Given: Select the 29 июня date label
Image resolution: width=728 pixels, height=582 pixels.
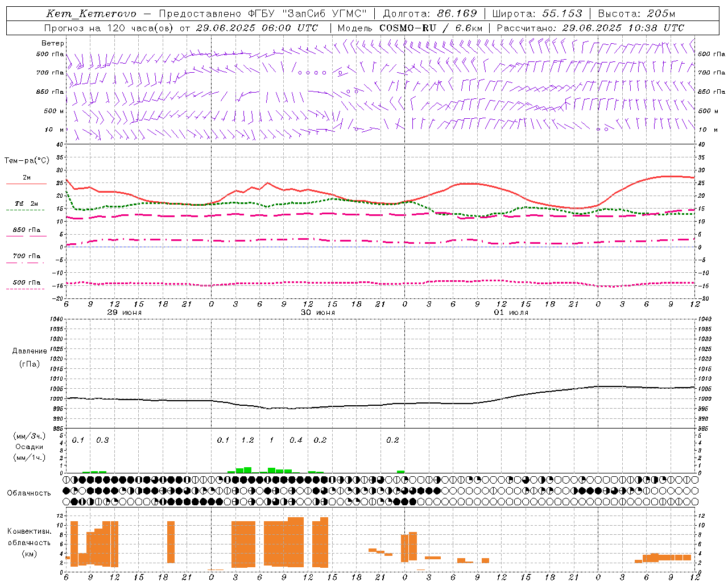Looking at the screenshot, I should (x=125, y=313).
